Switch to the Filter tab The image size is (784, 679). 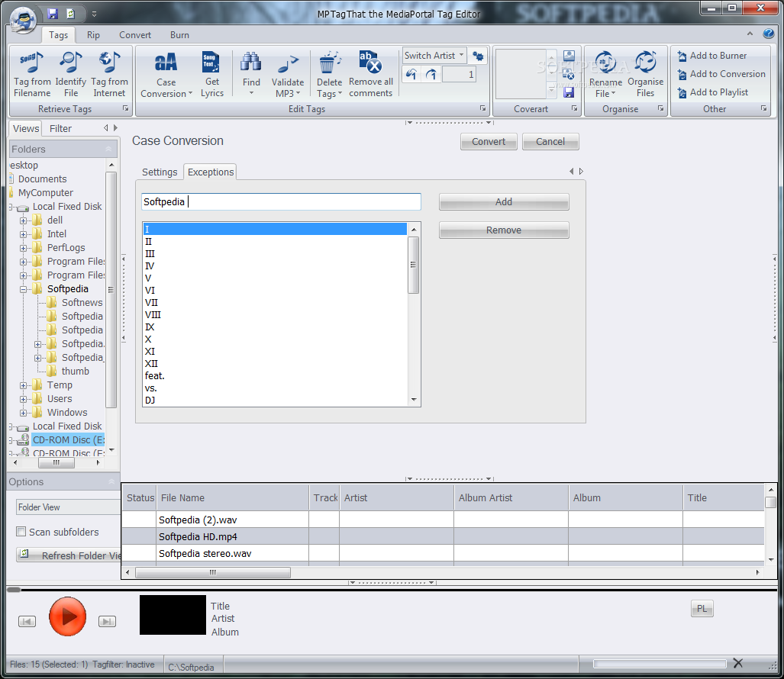60,128
